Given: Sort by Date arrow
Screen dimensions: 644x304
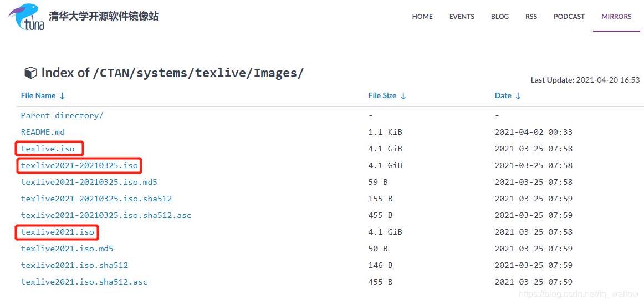Looking at the screenshot, I should click(518, 96).
